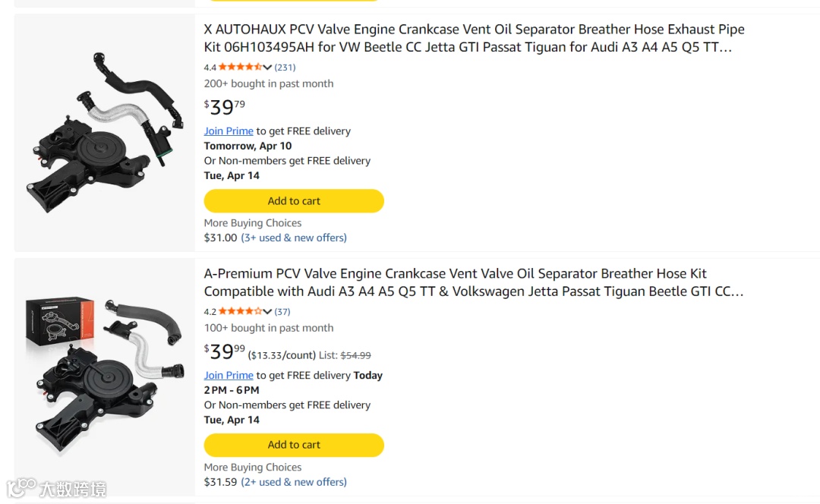Expand rating breakdown chevron for X AUTOHAUX

pos(267,67)
